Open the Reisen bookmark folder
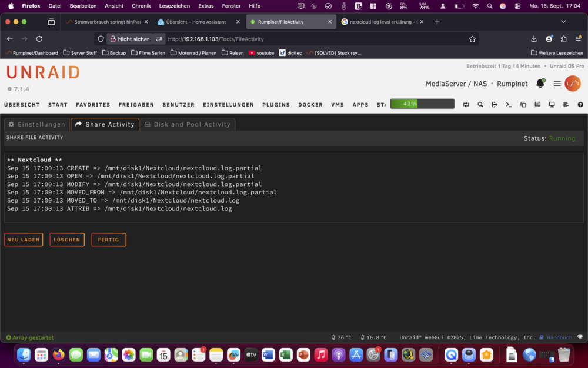This screenshot has height=368, width=588. coord(232,53)
